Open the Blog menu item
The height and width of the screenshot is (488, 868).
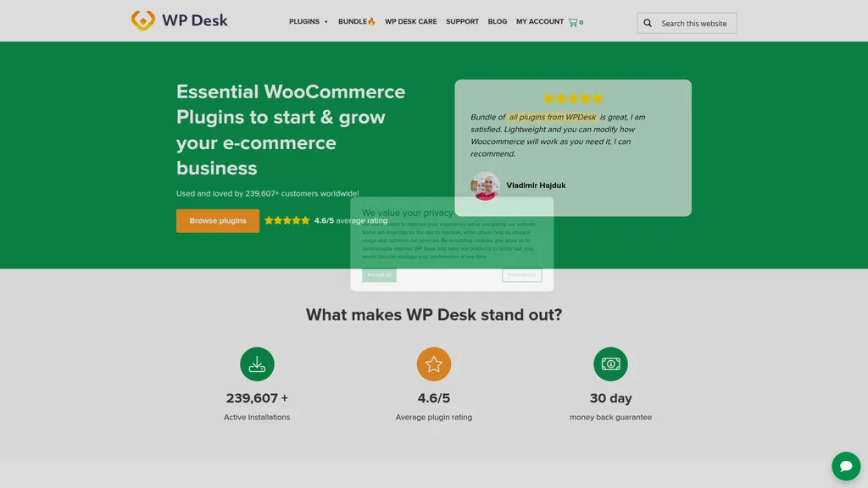497,21
